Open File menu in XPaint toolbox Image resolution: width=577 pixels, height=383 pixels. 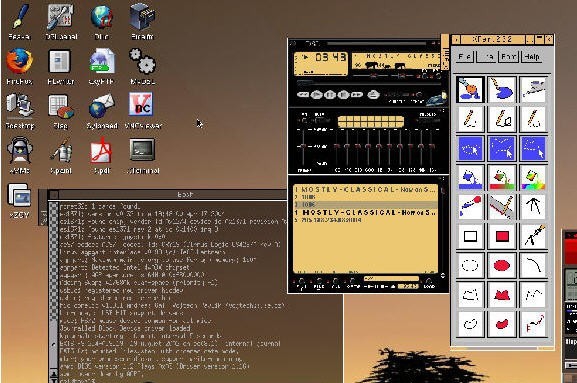[x=465, y=57]
